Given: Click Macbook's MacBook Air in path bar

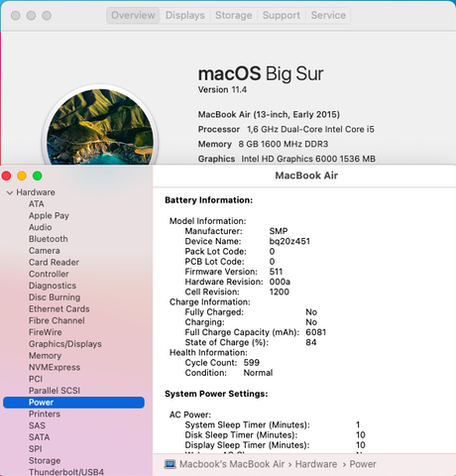Looking at the screenshot, I should 232,464.
